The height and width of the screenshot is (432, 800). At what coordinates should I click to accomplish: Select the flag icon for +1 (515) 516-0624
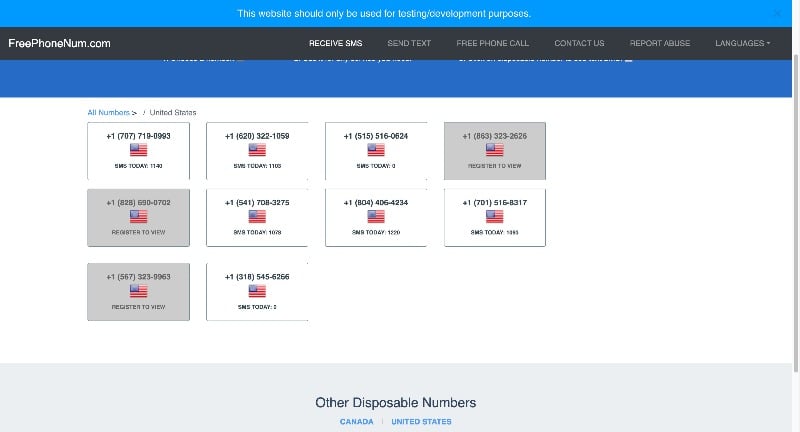pos(376,150)
